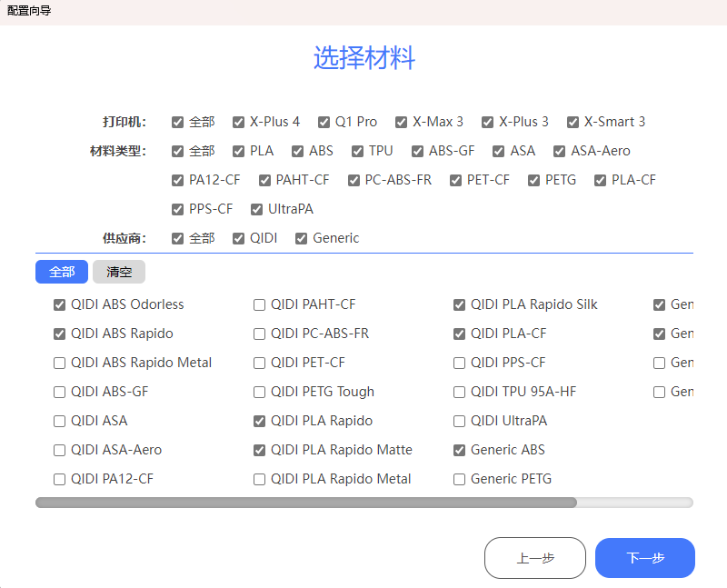
Task: Toggle the TPU material type checkbox
Action: [x=358, y=151]
